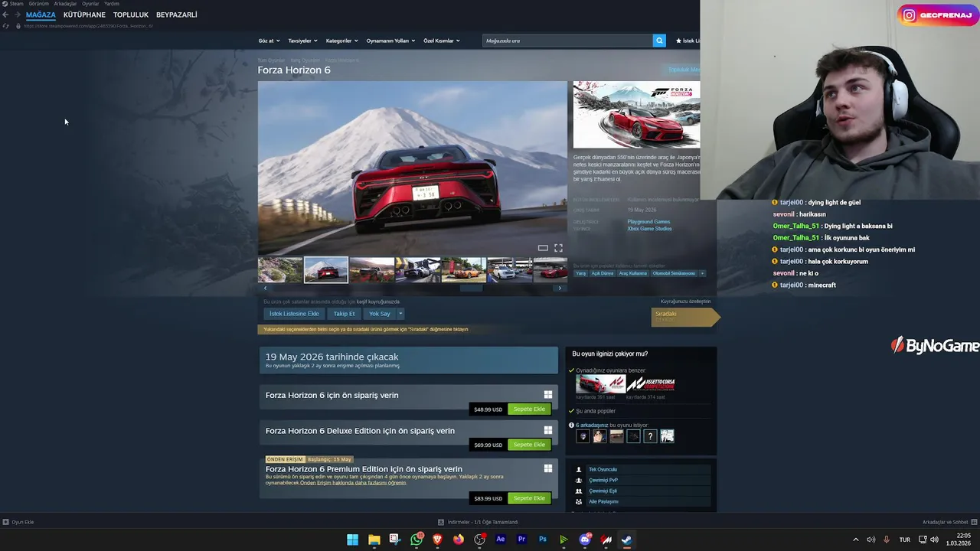Click the OBS Studio taskbar icon
This screenshot has height=551, width=980.
(479, 540)
